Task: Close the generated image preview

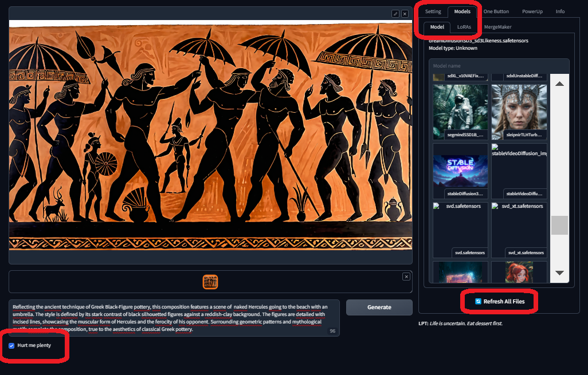Action: [x=405, y=14]
